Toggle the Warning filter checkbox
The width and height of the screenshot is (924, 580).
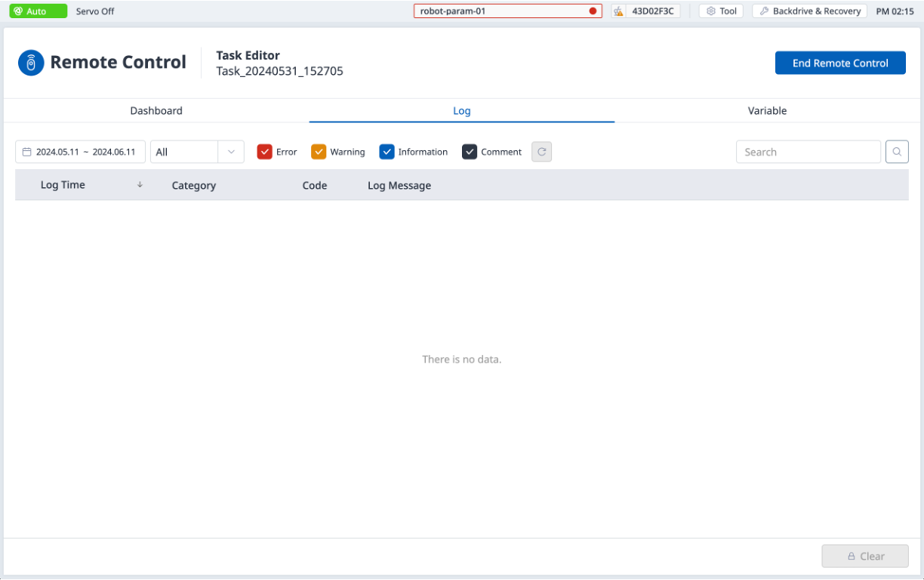coord(319,152)
